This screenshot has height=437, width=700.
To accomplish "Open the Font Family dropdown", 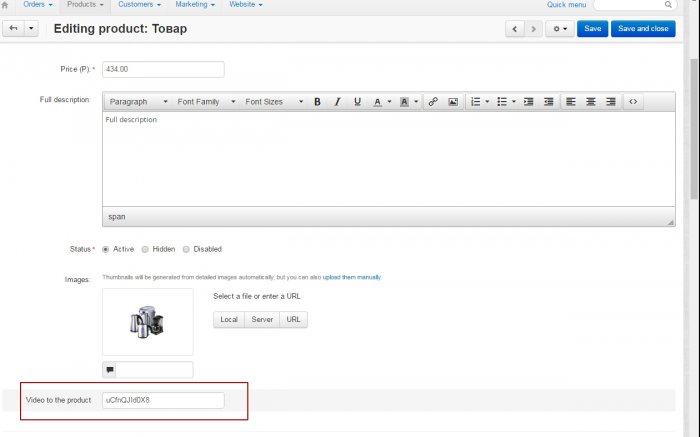I will (205, 102).
